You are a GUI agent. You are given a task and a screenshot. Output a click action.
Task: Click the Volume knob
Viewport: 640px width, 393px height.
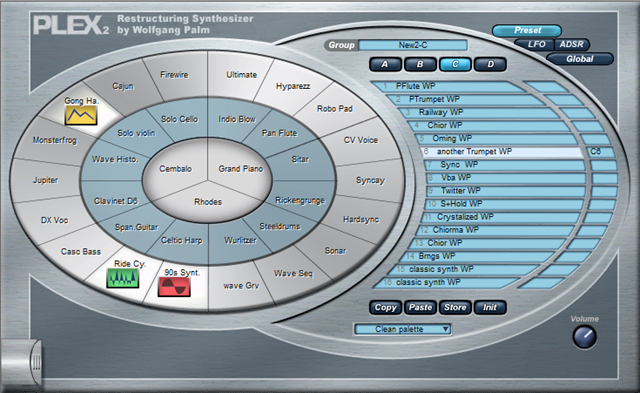(584, 337)
